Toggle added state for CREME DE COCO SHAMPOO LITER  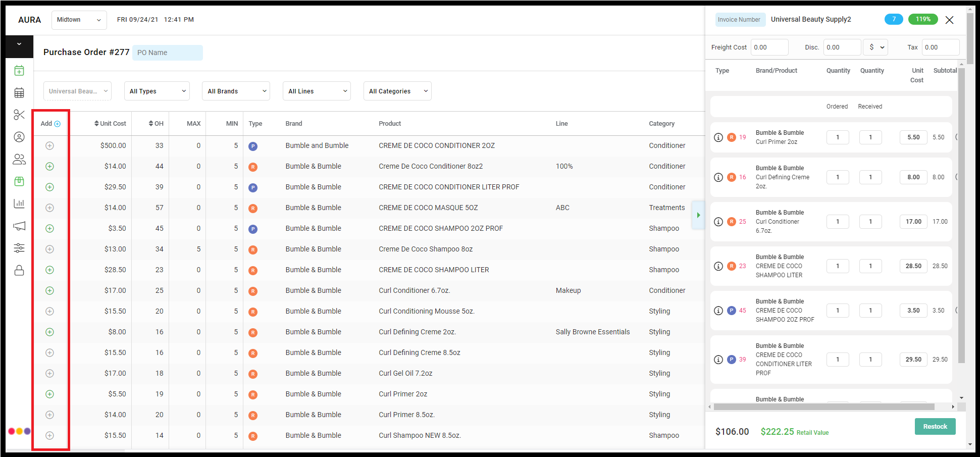(x=49, y=270)
